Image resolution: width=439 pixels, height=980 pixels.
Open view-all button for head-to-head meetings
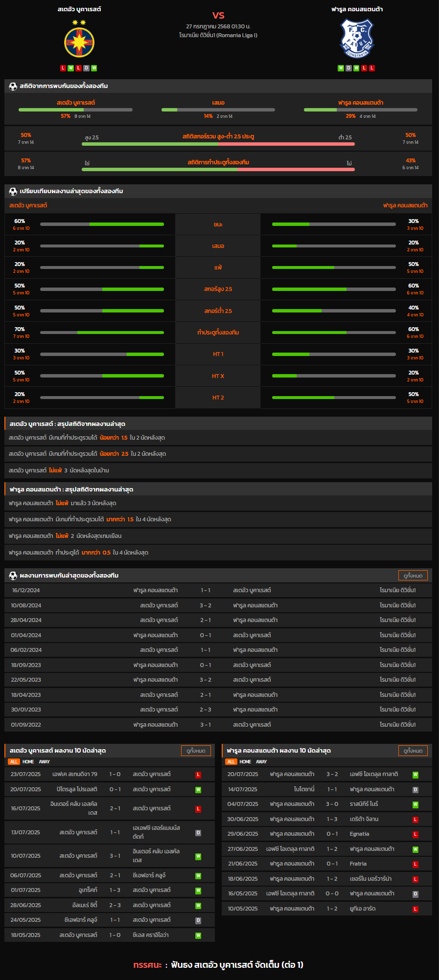coord(413,576)
